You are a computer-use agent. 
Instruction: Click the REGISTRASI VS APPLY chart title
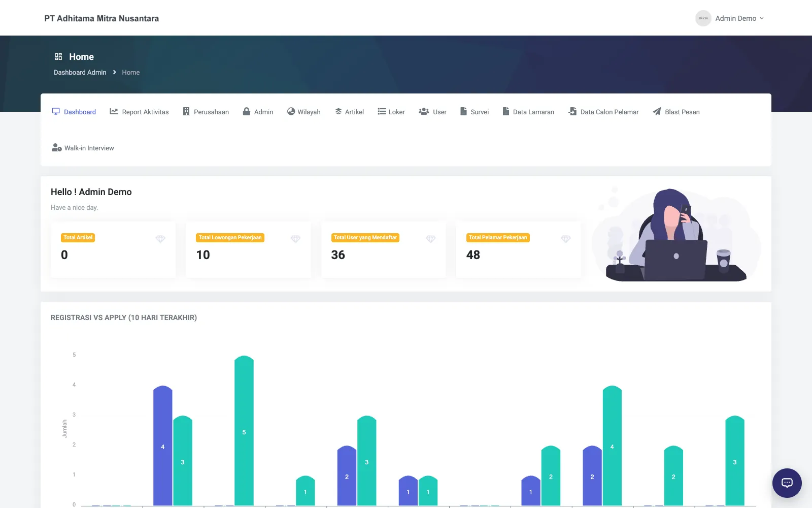point(124,317)
